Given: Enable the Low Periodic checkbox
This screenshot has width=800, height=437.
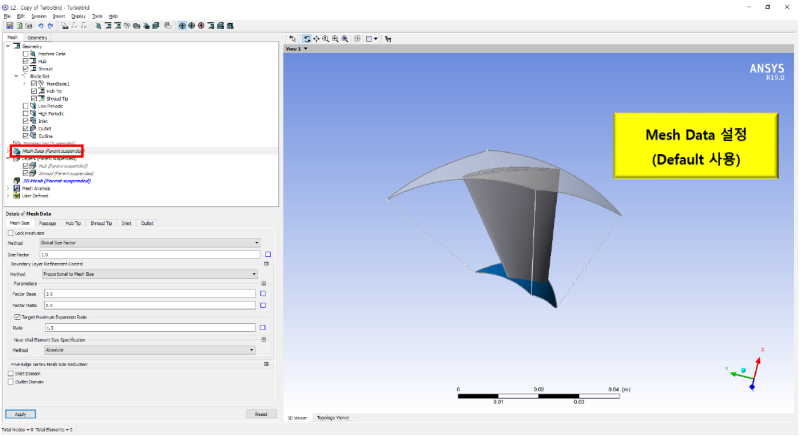Looking at the screenshot, I should (26, 106).
